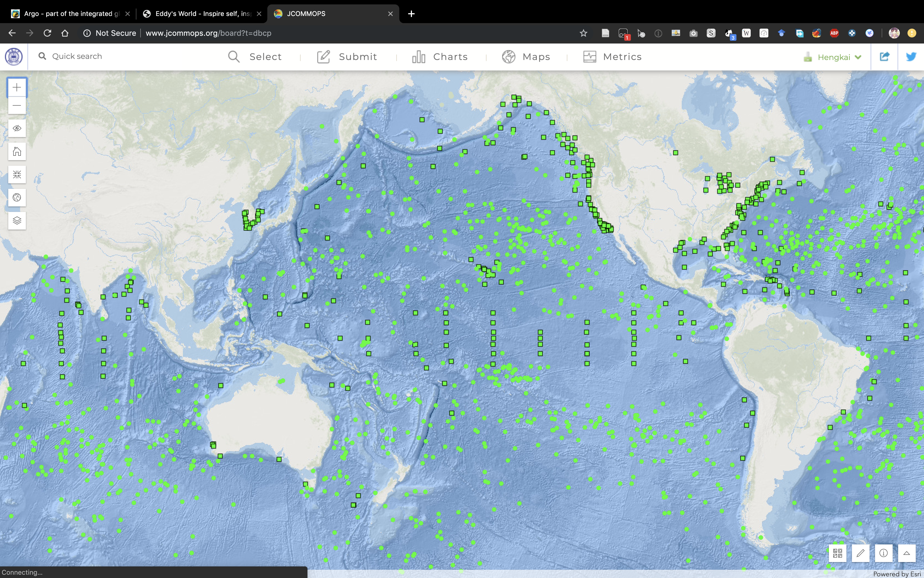
Task: Expand the bottom panel with up arrow
Action: coord(906,553)
